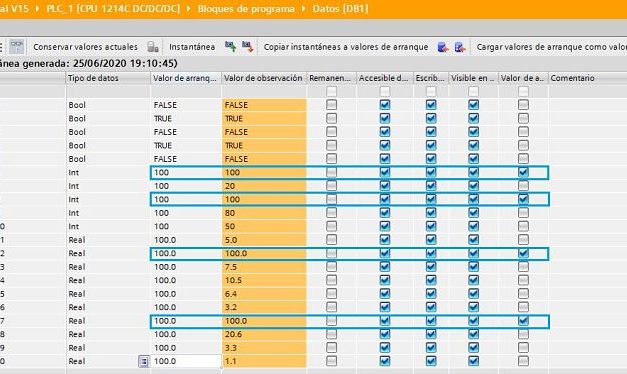Click the Accesible d... column header
This screenshot has width=627, height=374.
[x=384, y=78]
